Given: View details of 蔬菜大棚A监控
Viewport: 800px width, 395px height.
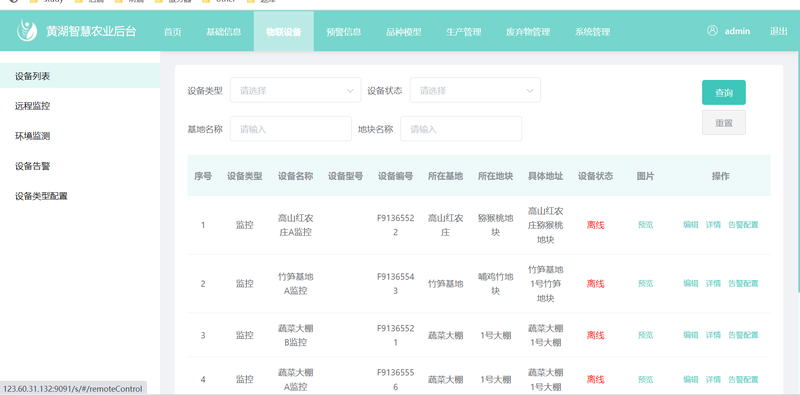Looking at the screenshot, I should [713, 379].
